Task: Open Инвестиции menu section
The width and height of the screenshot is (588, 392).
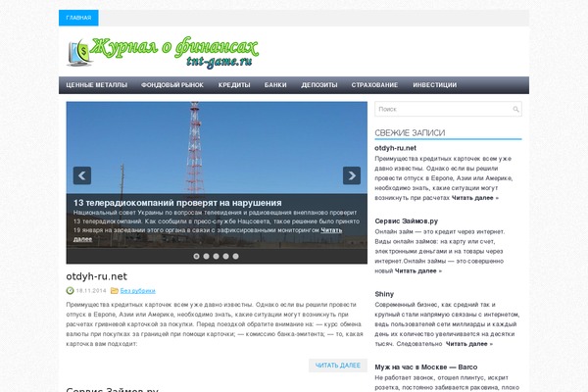Action: 435,85
